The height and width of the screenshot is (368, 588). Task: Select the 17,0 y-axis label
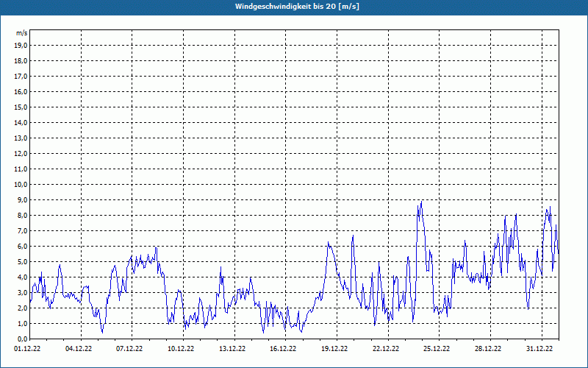click(21, 77)
